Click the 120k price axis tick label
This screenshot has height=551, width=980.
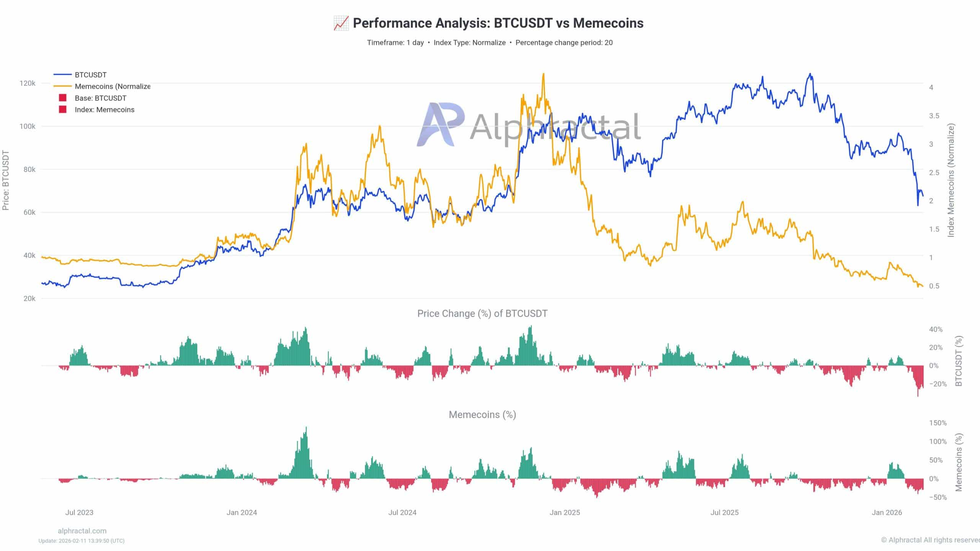pyautogui.click(x=27, y=83)
